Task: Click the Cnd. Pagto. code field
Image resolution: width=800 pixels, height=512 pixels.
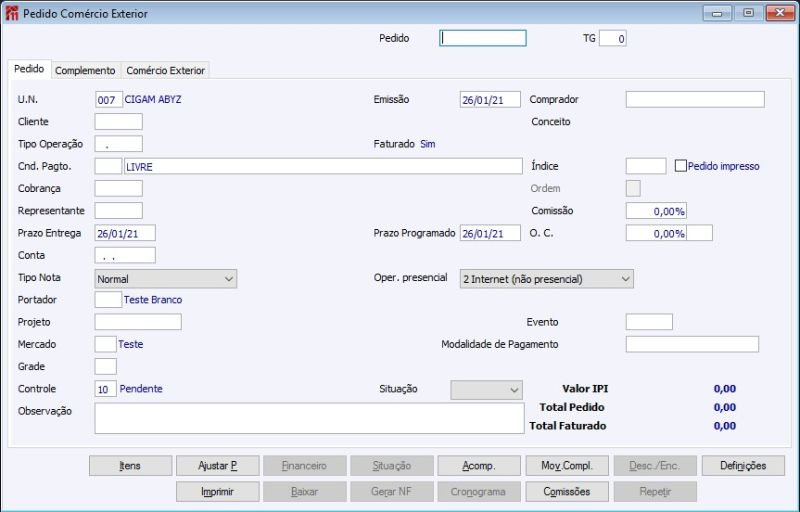Action: 108,166
